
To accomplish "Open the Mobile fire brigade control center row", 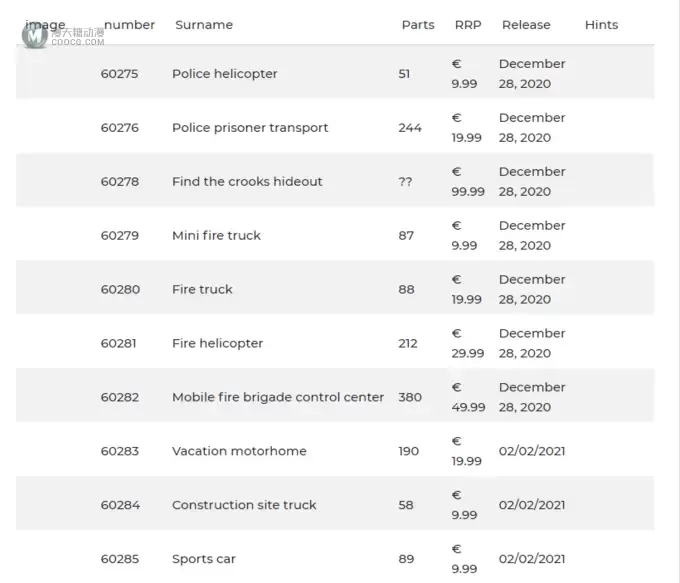I will (x=335, y=395).
